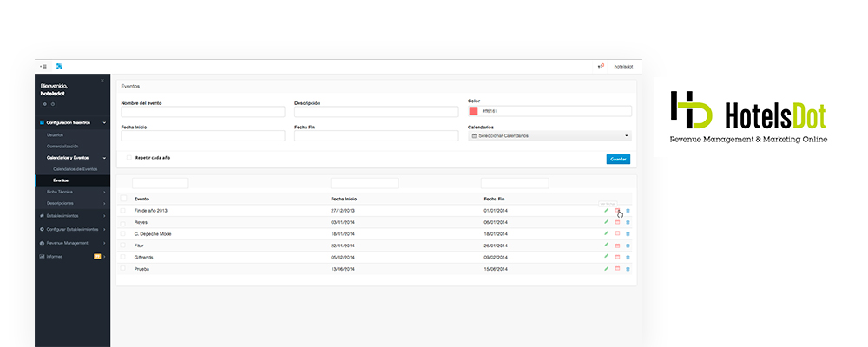The image size is (868, 347).
Task: Click calendar icon for C. Depeche Mode row
Action: (x=617, y=234)
